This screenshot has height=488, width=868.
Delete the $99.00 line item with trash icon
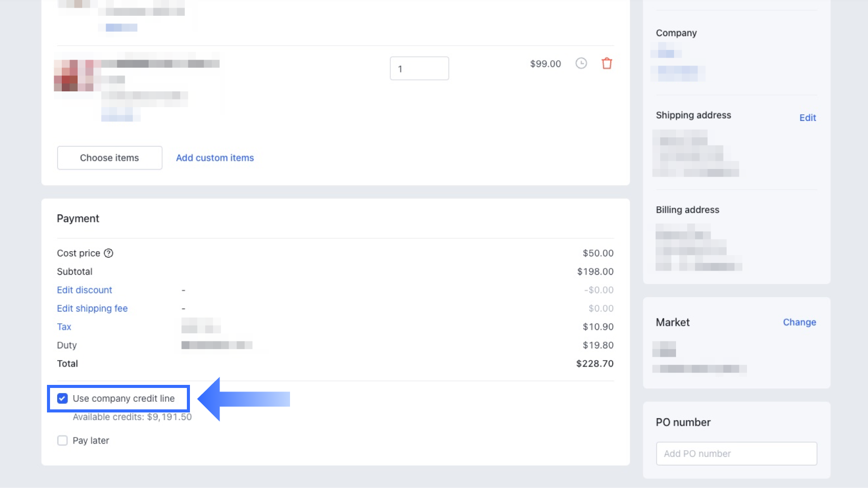click(607, 63)
